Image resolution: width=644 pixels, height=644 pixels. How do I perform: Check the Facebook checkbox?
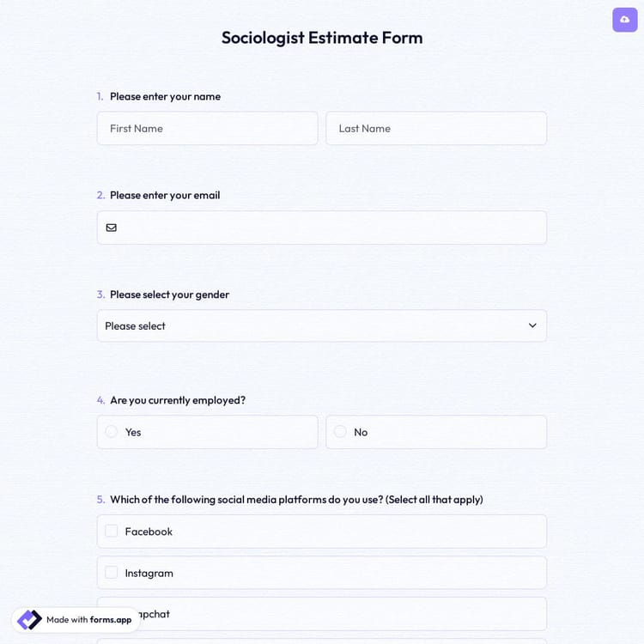click(x=112, y=532)
